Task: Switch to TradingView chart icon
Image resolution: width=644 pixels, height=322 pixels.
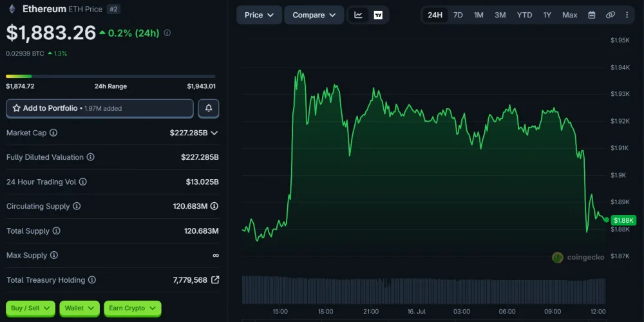Action: (x=378, y=15)
